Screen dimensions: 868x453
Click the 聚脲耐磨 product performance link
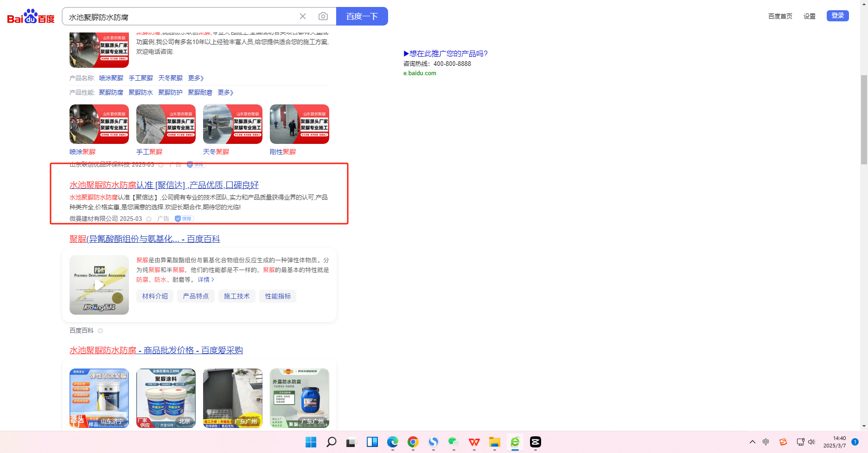(x=200, y=92)
